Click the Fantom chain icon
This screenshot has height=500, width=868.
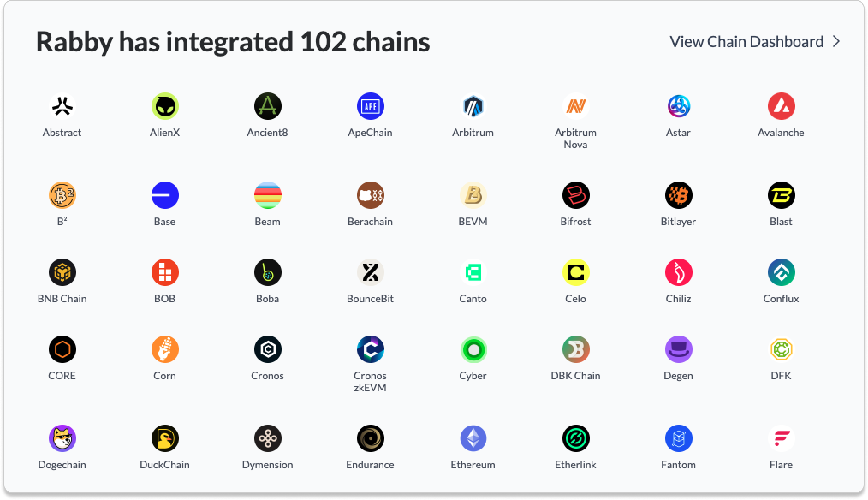(678, 438)
